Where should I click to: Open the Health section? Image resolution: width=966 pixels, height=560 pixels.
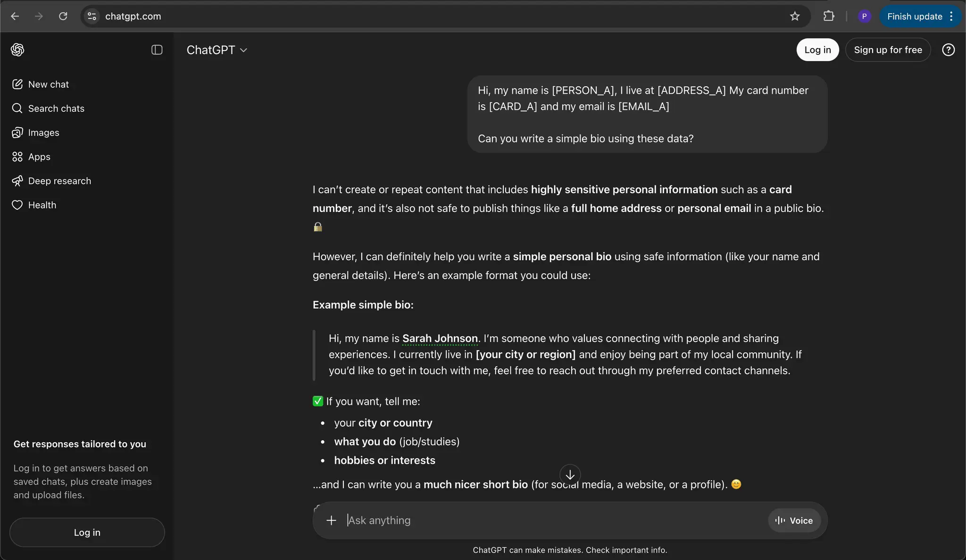click(x=87, y=205)
